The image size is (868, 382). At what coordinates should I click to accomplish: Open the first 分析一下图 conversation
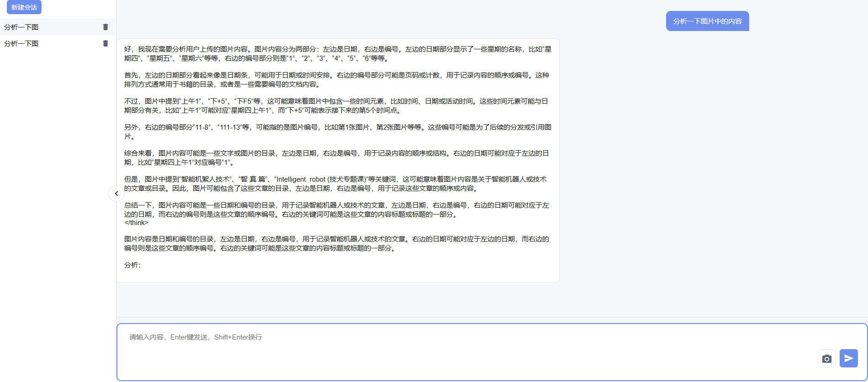21,27
